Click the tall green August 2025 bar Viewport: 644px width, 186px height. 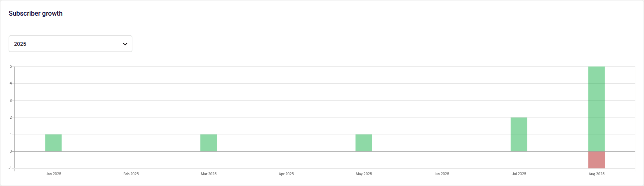tap(596, 109)
